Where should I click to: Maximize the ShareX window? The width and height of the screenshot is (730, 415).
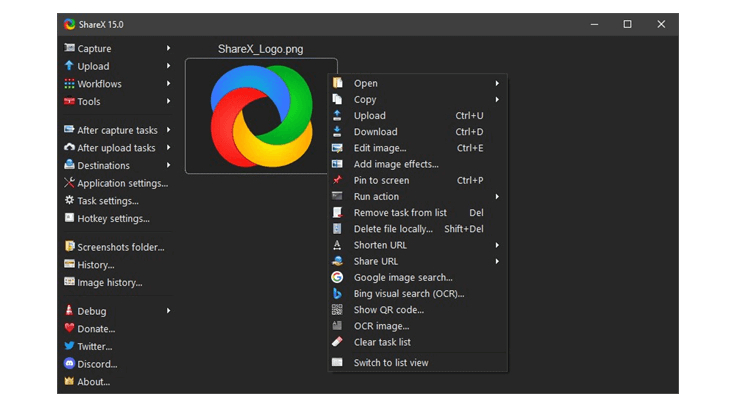627,24
